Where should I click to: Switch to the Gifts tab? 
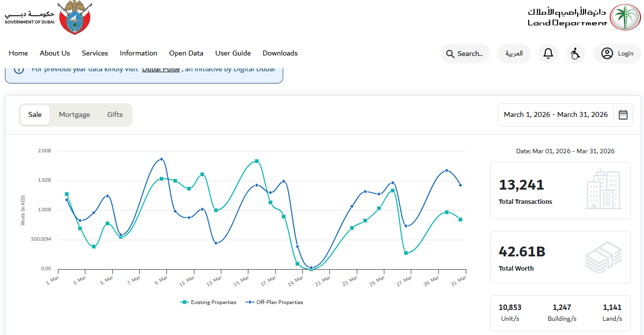[x=114, y=114]
